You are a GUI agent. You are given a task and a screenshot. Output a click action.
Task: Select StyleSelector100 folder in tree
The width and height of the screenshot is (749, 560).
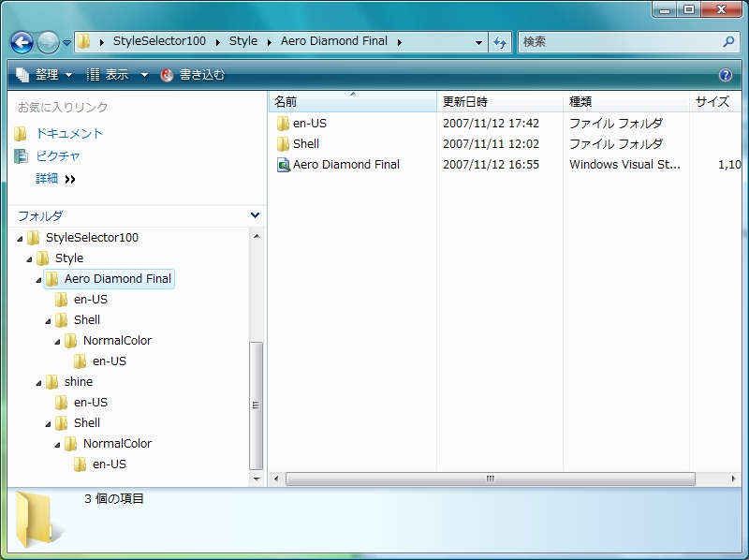pyautogui.click(x=92, y=238)
